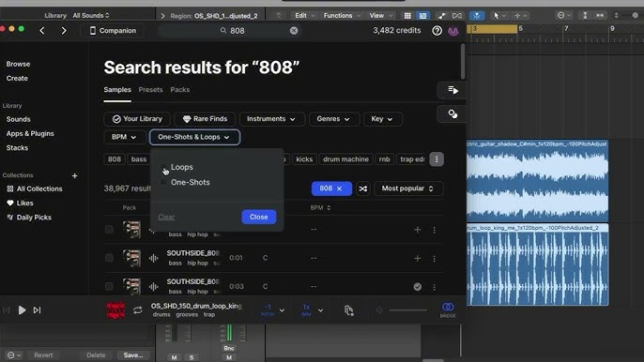Screen dimensions: 644x362
Task: Switch to the Presets tab
Action: click(150, 90)
